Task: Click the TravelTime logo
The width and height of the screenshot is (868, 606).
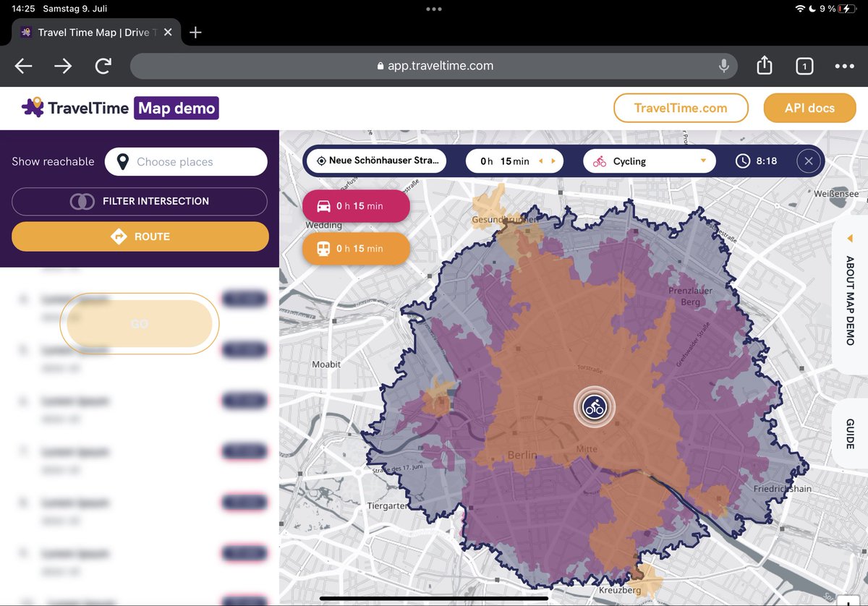Action: (x=75, y=108)
